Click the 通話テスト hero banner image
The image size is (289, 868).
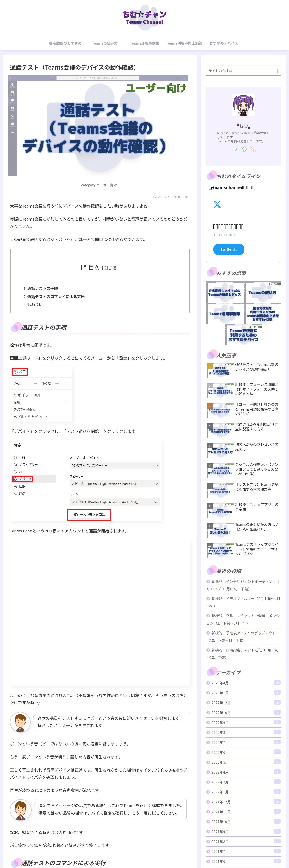coord(97,125)
